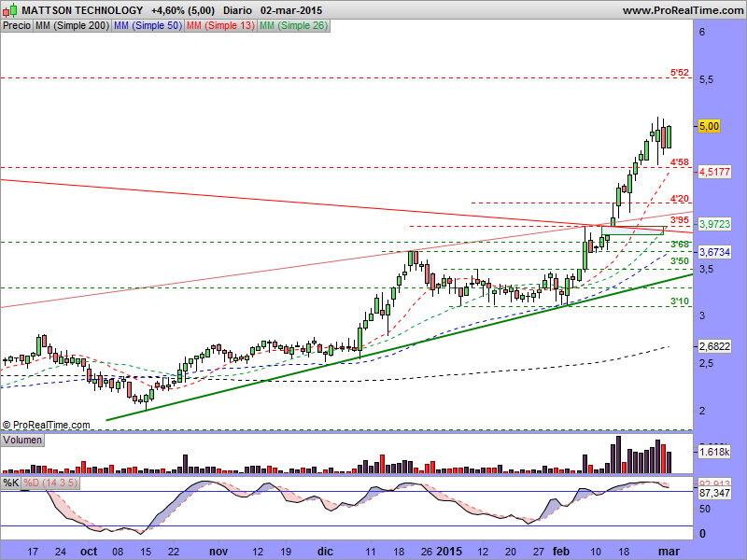The width and height of the screenshot is (747, 560).
Task: Click the yellow 5,00 current price tag
Action: coord(709,126)
